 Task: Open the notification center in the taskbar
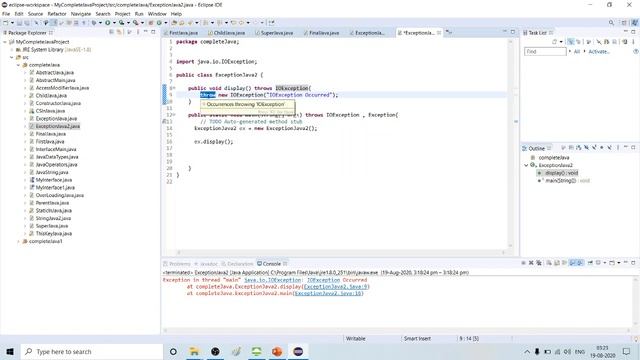[x=627, y=351]
